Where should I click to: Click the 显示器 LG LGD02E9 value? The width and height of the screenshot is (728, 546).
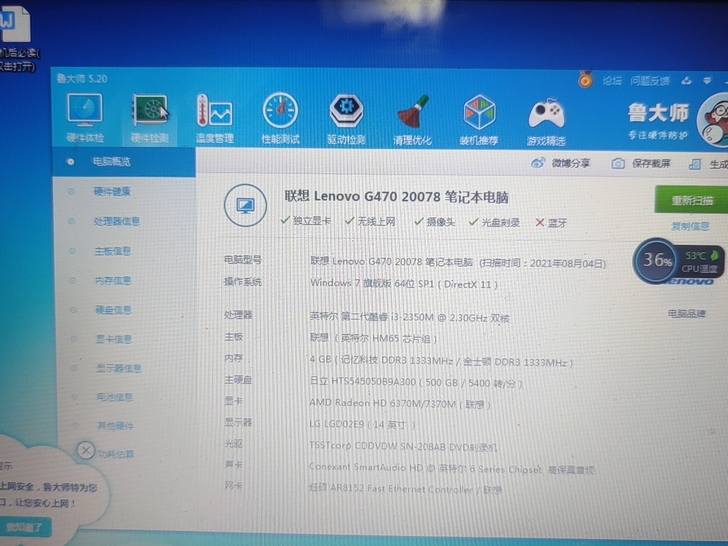click(x=362, y=424)
